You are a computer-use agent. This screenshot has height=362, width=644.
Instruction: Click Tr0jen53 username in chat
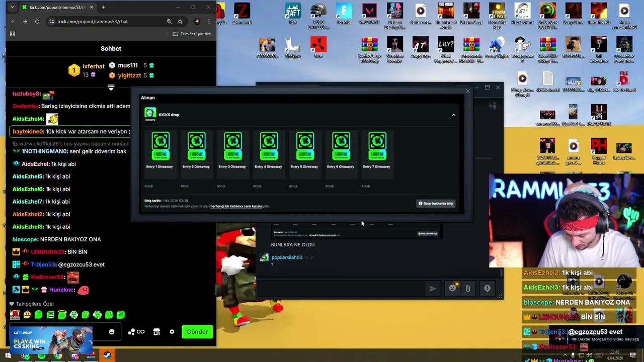click(43, 264)
